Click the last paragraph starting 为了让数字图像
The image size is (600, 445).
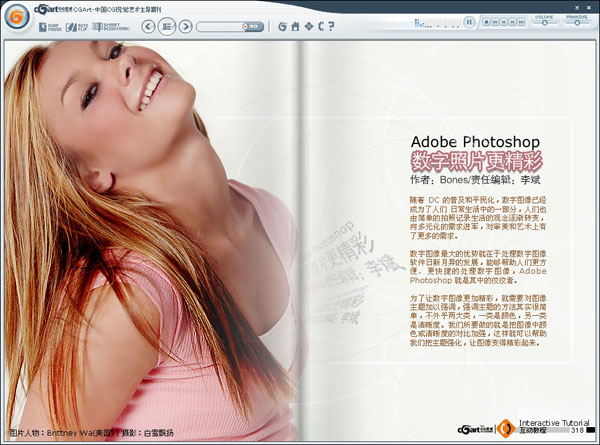tap(478, 320)
